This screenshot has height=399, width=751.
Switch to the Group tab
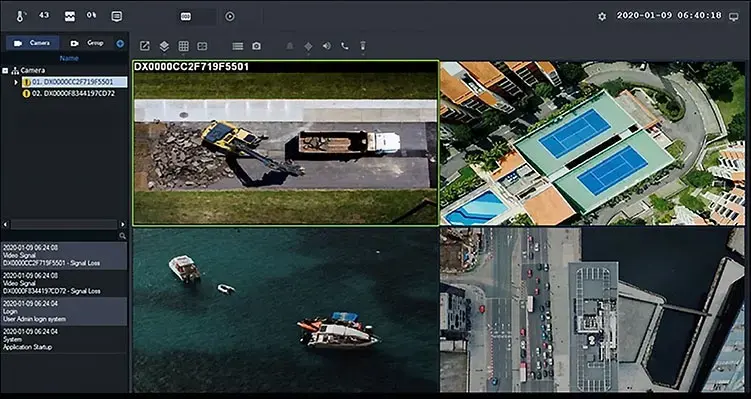click(x=88, y=43)
